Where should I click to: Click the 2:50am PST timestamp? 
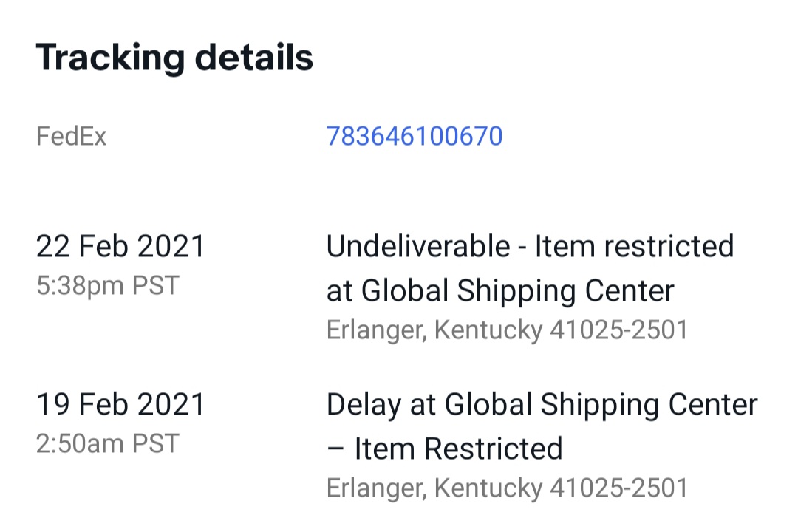coord(107,443)
